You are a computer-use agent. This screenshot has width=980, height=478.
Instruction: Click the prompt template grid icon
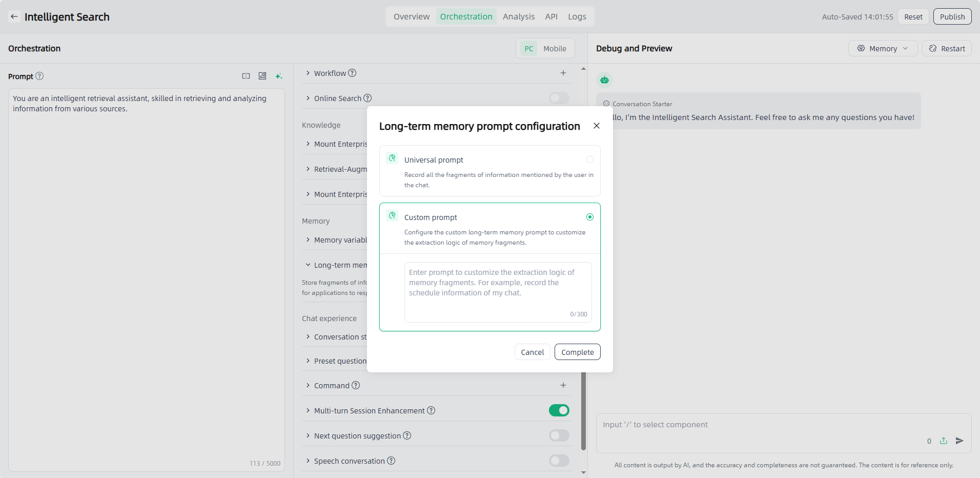pos(262,76)
